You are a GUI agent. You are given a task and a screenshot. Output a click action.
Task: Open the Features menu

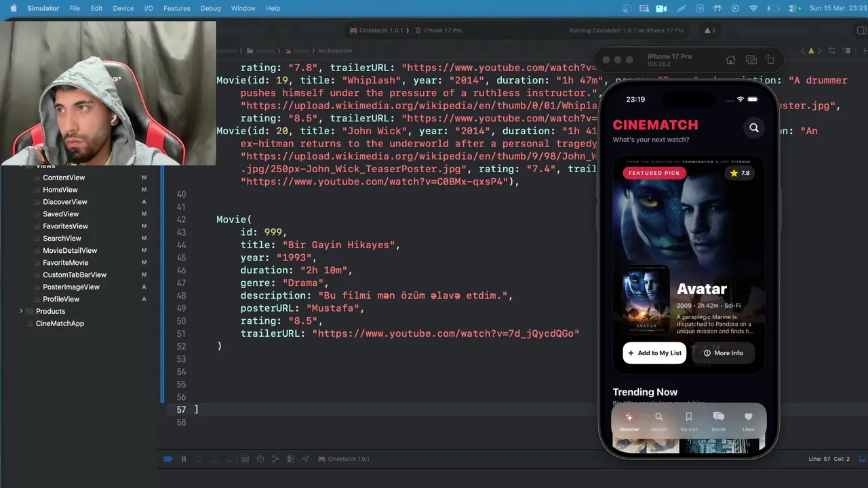[x=176, y=8]
